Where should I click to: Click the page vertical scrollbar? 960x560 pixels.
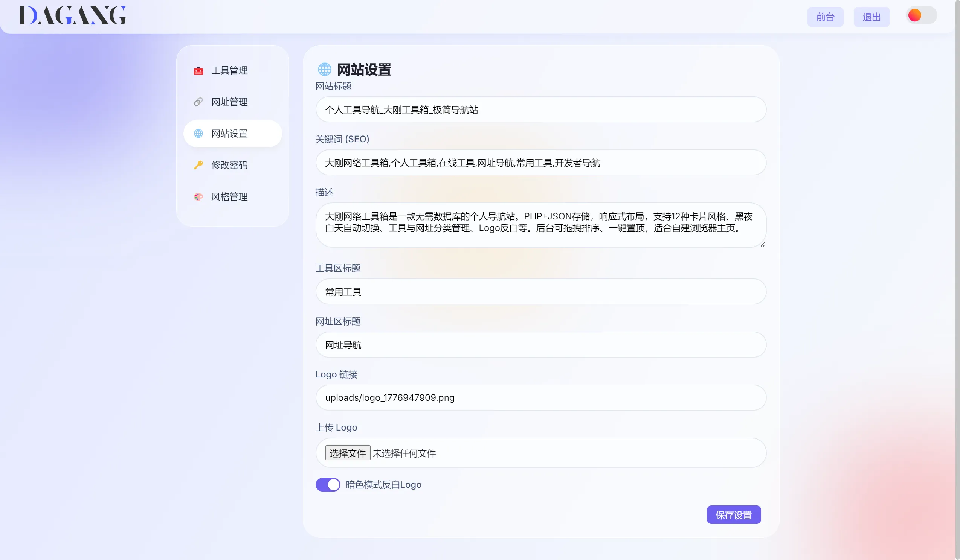[x=957, y=280]
